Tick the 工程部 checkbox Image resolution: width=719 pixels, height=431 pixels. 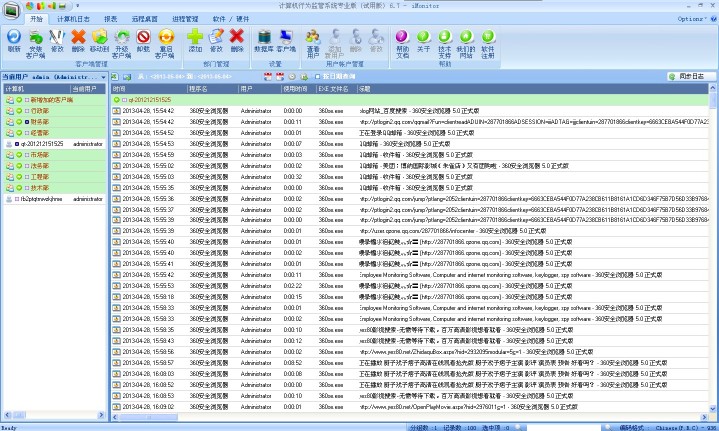(x=27, y=177)
